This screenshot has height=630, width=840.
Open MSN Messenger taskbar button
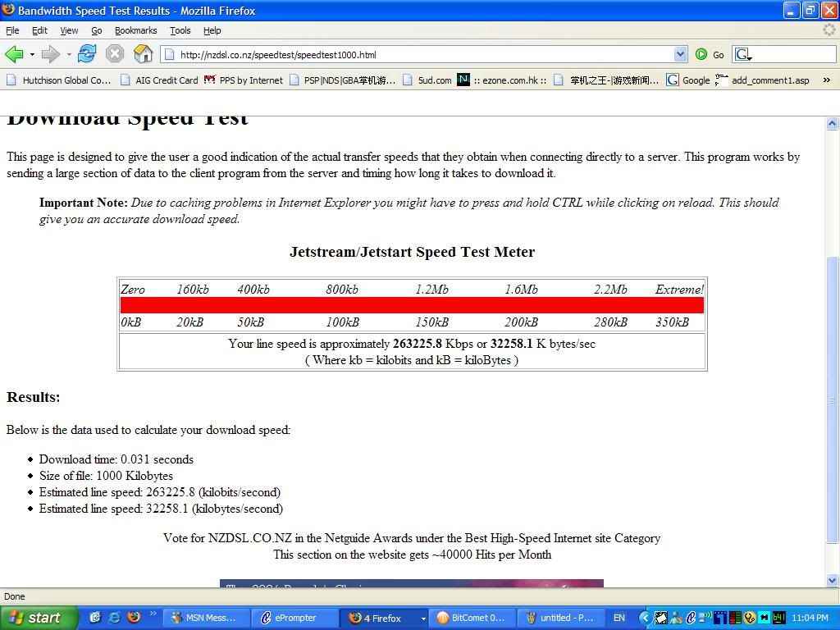pos(203,618)
